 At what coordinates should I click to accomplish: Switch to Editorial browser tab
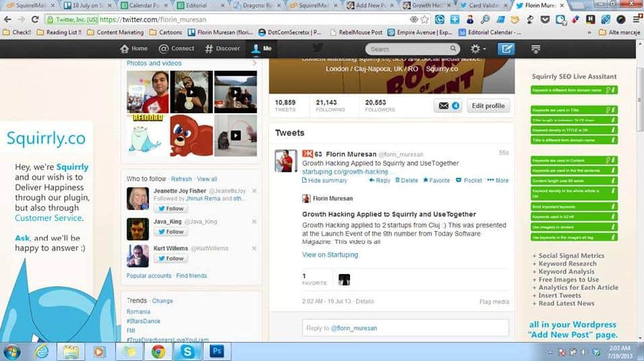[x=200, y=5]
